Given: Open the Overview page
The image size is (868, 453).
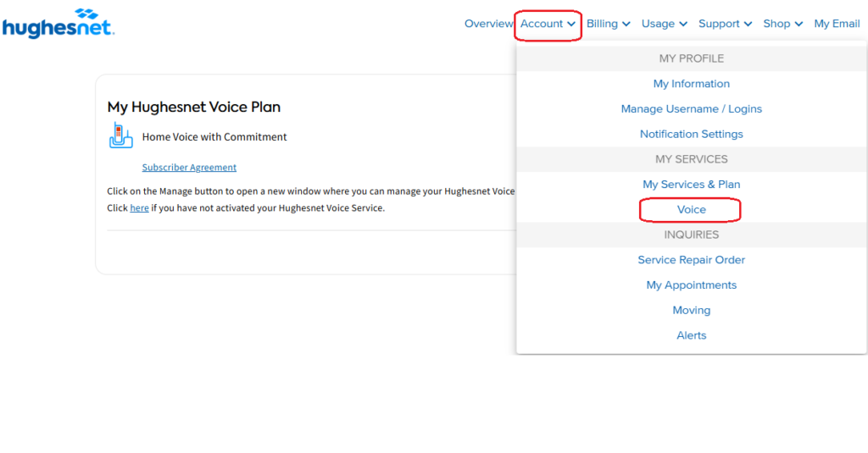Looking at the screenshot, I should 488,24.
